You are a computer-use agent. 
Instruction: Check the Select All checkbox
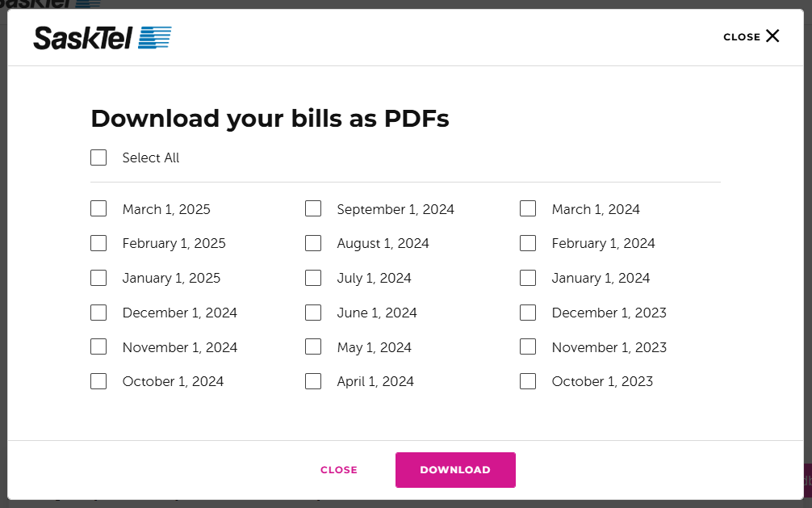98,157
